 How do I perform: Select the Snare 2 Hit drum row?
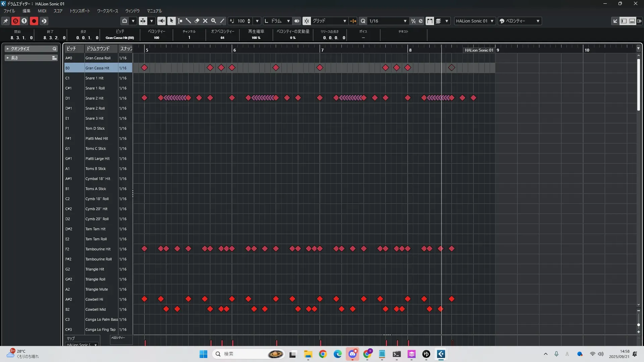tap(94, 98)
